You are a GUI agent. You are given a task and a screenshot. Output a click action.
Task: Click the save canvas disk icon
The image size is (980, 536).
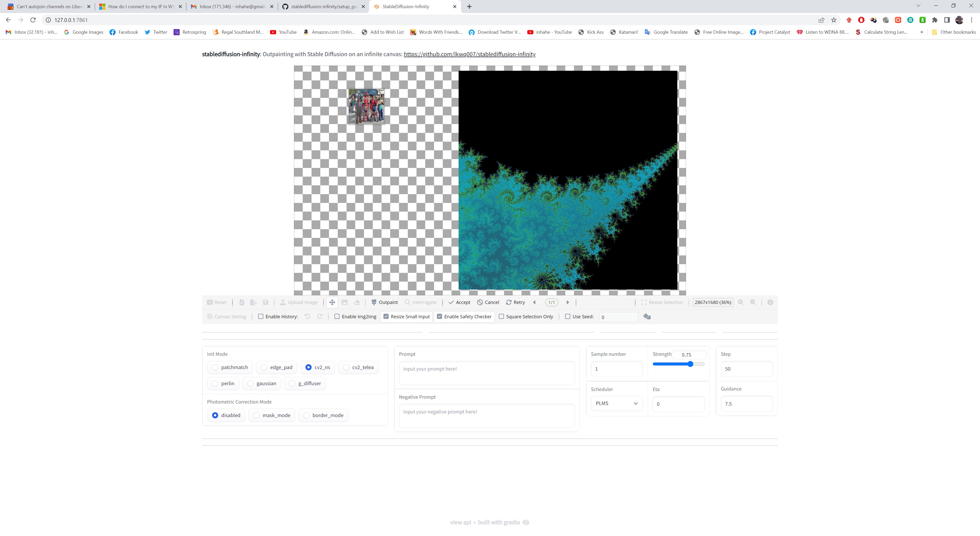click(265, 302)
